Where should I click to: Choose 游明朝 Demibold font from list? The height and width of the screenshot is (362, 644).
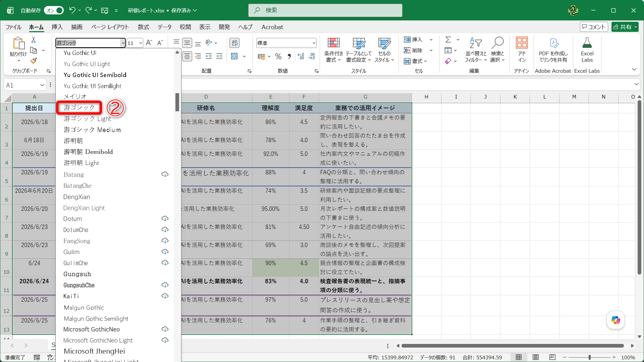click(x=88, y=152)
